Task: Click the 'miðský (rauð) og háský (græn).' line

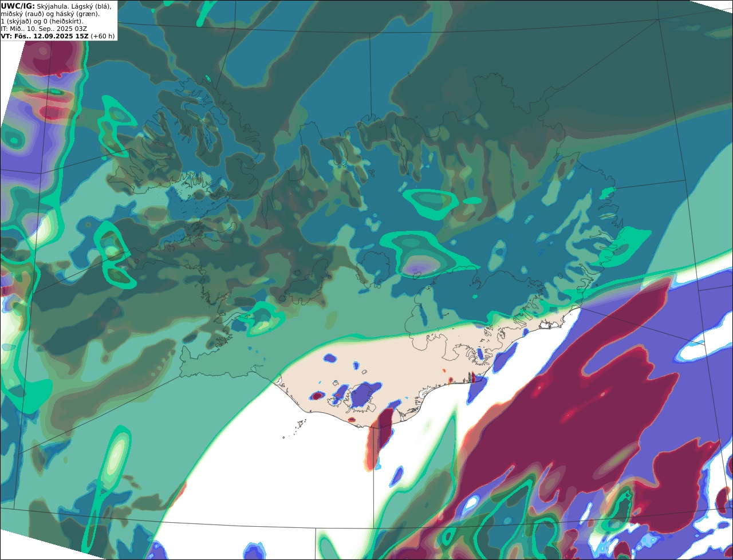Action: point(50,13)
